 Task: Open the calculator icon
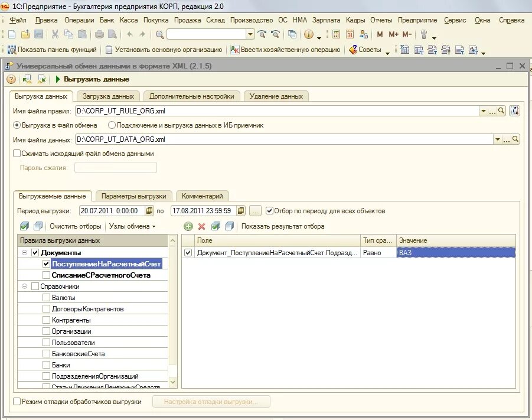(x=336, y=34)
